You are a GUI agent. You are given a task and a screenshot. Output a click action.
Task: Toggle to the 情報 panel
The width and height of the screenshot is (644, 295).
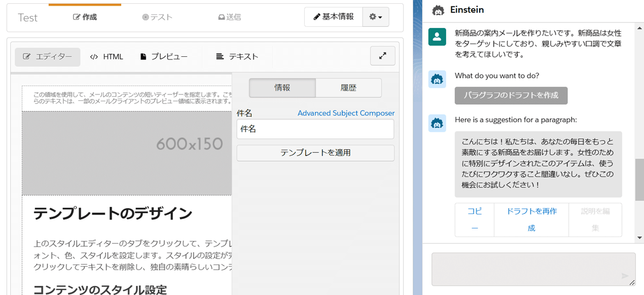282,88
